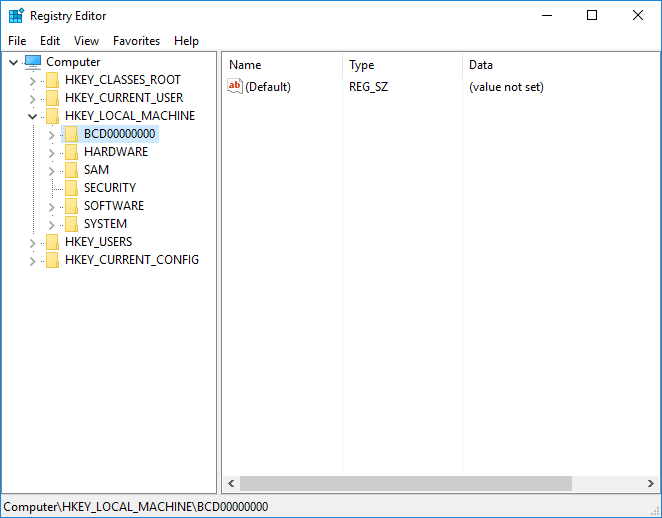Select the HKEY_USERS label

click(98, 242)
